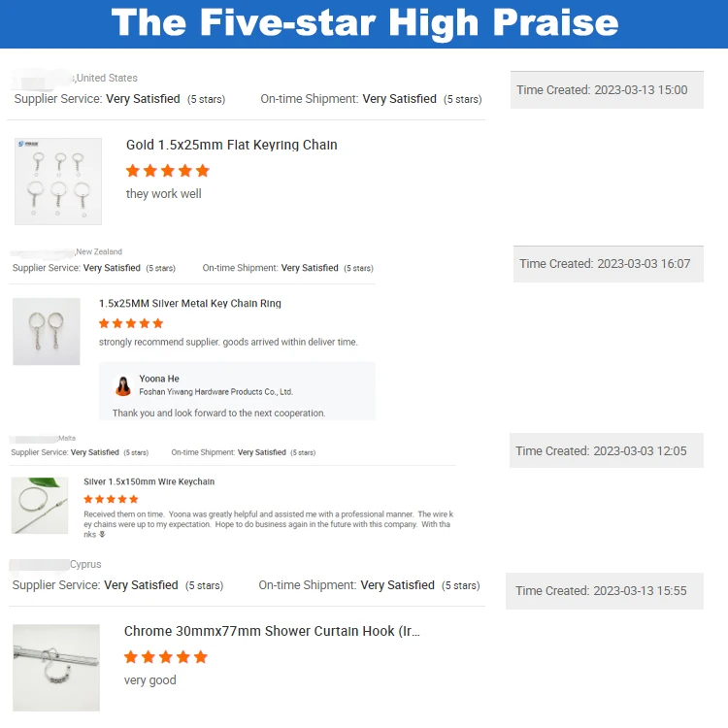The image size is (728, 728).
Task: Open the 1.5x25MM Silver Metal Key Chain Ring link
Action: pyautogui.click(x=190, y=304)
